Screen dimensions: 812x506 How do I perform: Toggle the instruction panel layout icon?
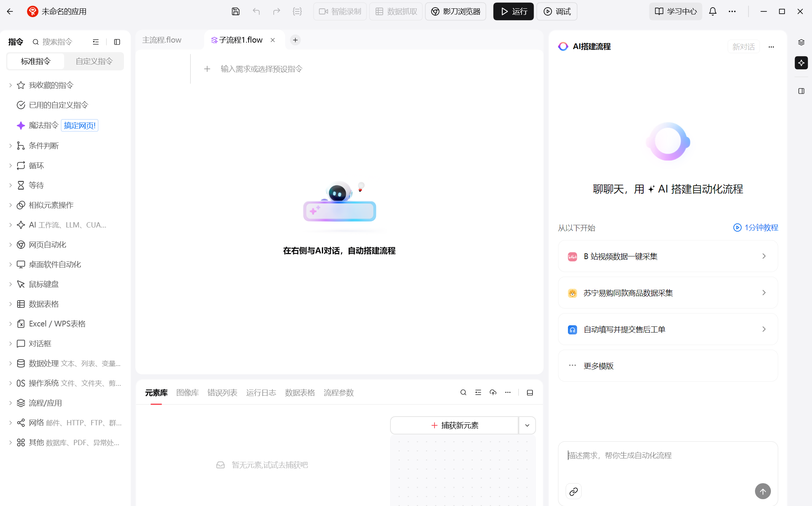[x=117, y=42]
